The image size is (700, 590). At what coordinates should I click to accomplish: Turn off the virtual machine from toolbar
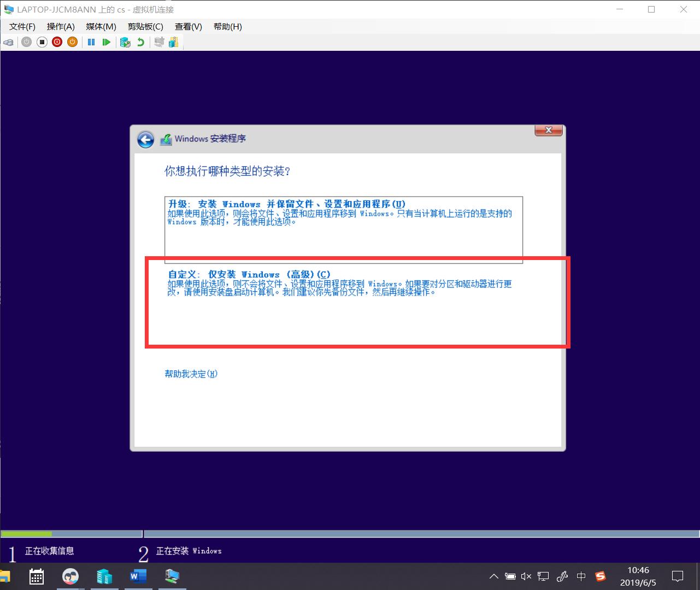(x=42, y=42)
